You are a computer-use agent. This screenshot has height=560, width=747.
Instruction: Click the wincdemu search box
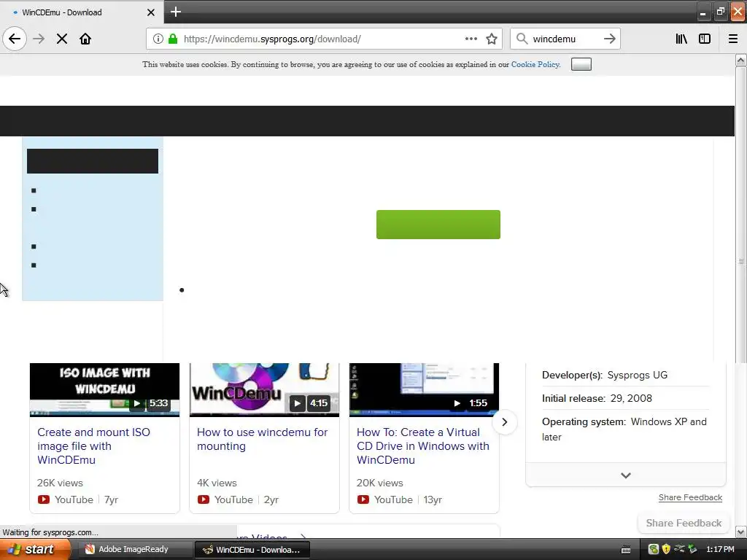click(565, 39)
